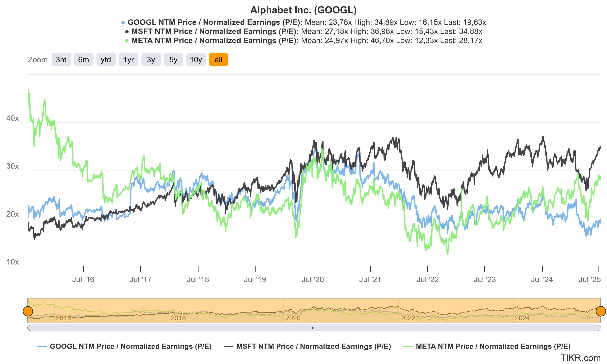607x364 pixels.
Task: Click the Jul '18 axis label
Action: tap(198, 279)
